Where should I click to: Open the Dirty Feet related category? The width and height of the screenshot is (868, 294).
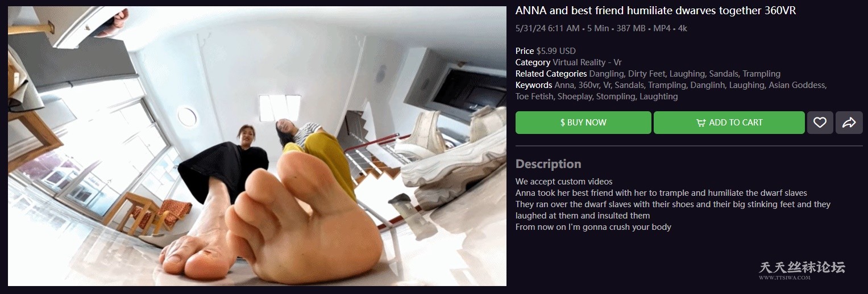(x=646, y=74)
